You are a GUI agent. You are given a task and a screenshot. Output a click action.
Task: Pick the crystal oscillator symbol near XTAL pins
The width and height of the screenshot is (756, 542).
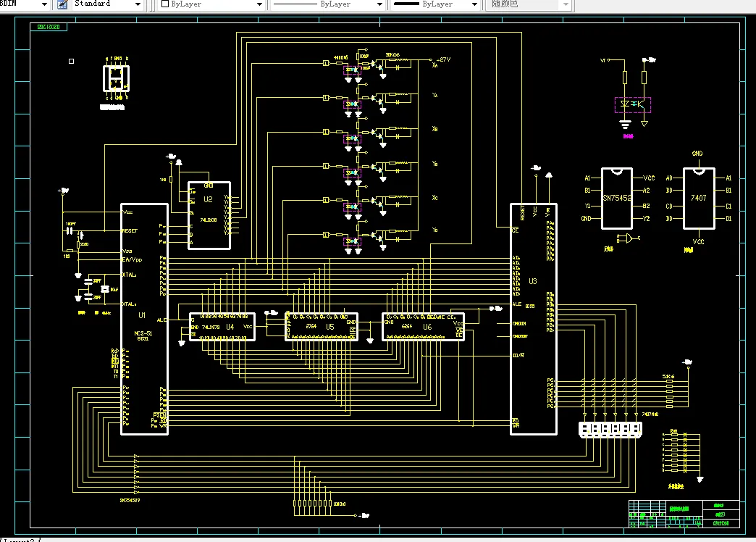point(104,289)
